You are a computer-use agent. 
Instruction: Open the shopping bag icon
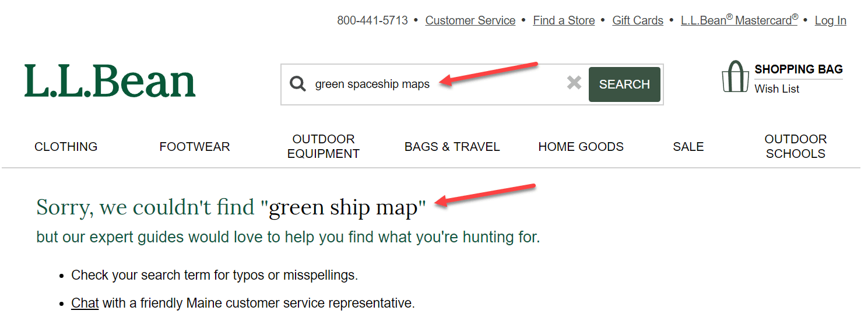735,77
